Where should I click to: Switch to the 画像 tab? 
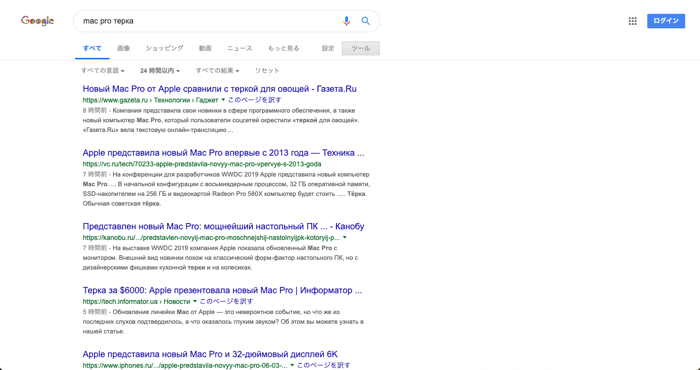coord(124,48)
